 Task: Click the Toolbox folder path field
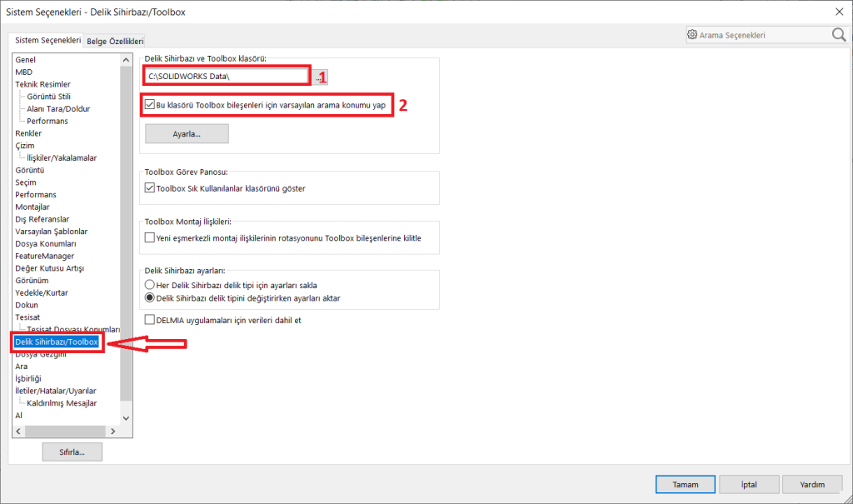pos(225,77)
